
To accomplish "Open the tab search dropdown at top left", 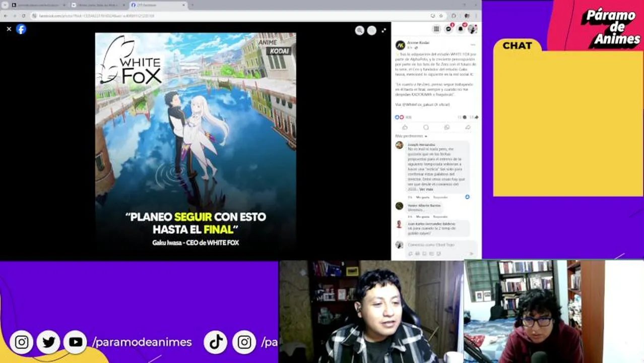I will [5, 5].
